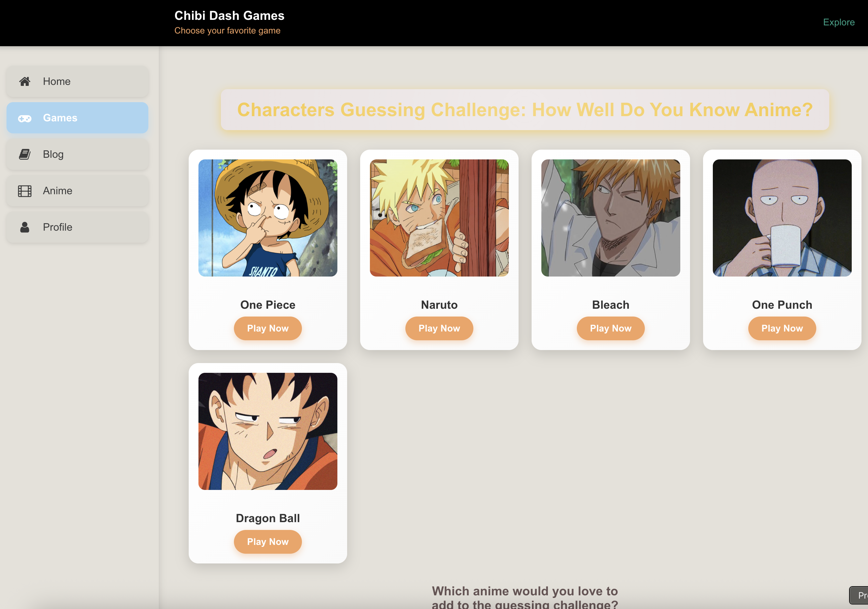Launch Dragon Ball with Play Now

pyautogui.click(x=268, y=542)
